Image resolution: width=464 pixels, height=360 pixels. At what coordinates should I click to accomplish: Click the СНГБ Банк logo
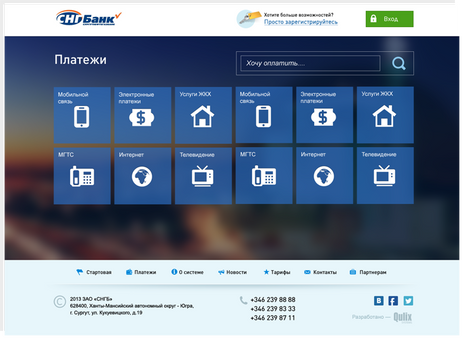tap(89, 18)
